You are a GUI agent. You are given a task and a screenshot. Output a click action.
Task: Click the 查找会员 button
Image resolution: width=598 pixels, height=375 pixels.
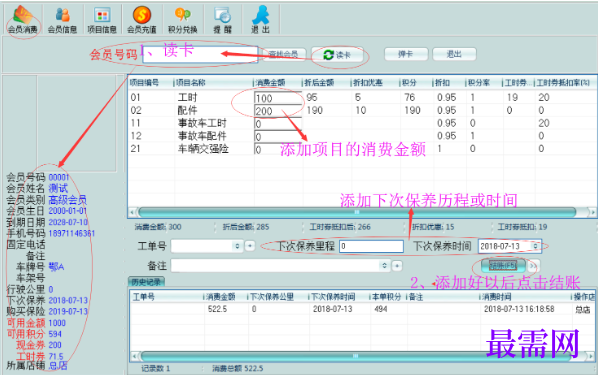(x=283, y=54)
